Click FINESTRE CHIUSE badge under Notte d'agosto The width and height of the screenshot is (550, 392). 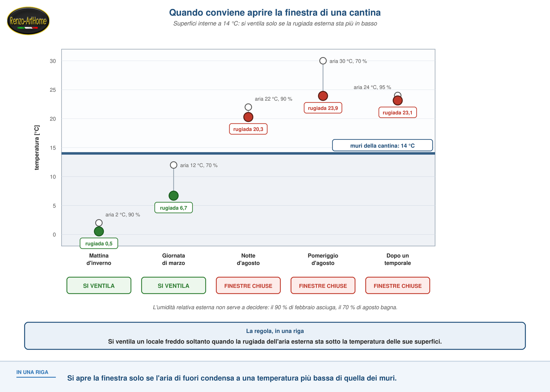tap(248, 285)
